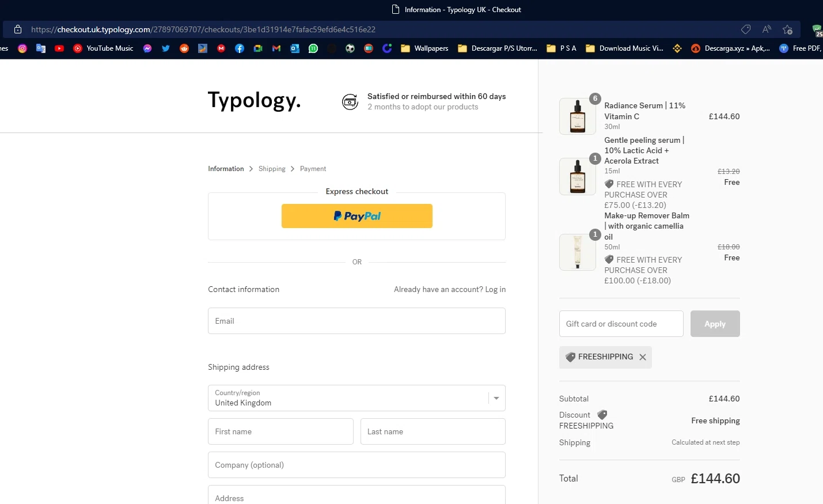Open the Country/region dropdown
The width and height of the screenshot is (823, 504).
click(356, 398)
